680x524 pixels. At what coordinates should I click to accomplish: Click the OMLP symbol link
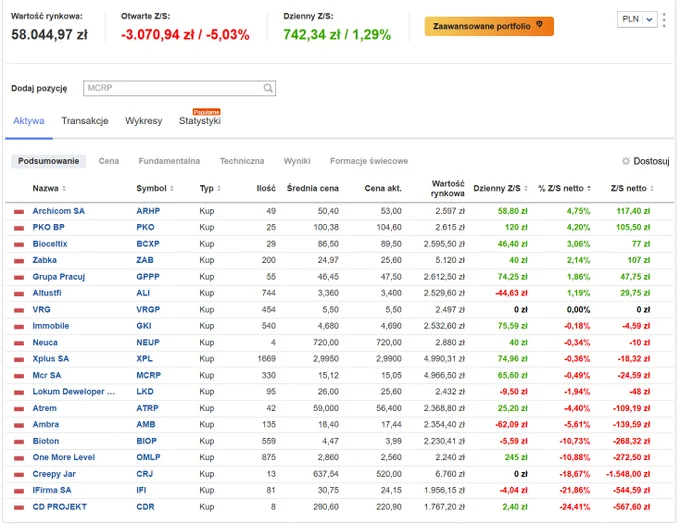point(148,458)
